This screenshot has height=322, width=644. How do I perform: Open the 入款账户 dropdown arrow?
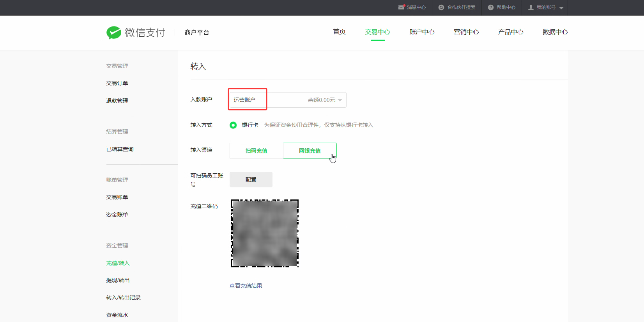coord(340,100)
